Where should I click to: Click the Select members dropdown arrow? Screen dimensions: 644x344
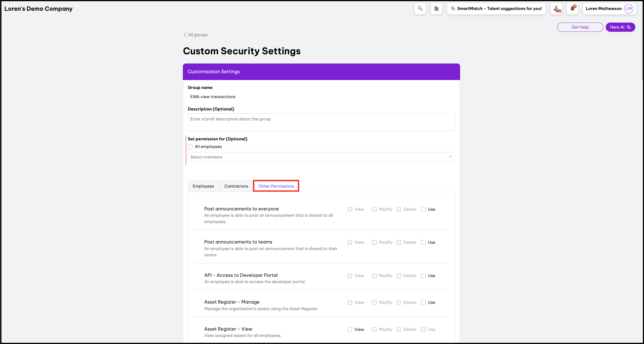tap(450, 157)
